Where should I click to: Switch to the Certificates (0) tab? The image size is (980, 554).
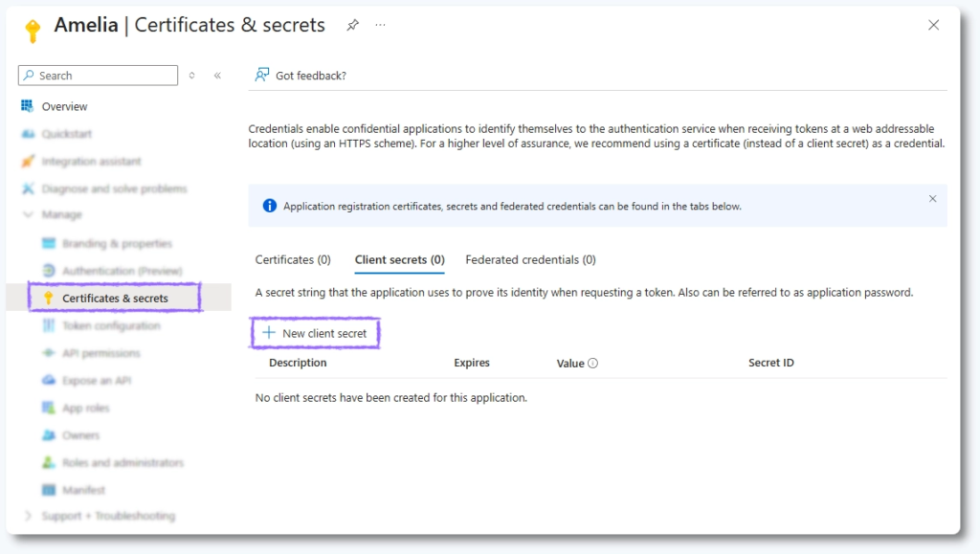(x=293, y=259)
